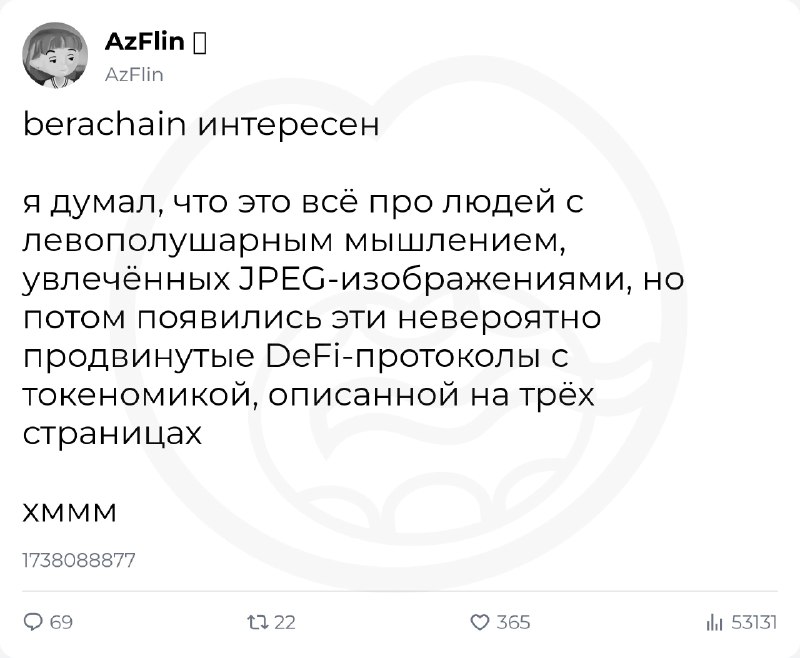Click the JPEG-изображениями text in the post
The image size is (800, 658).
(431, 280)
